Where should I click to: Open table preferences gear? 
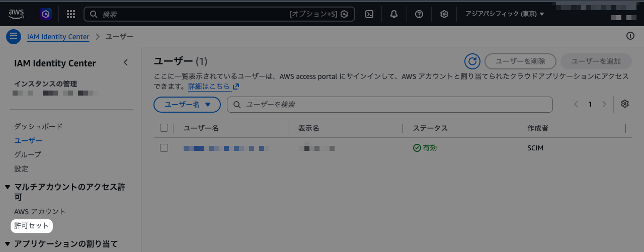[625, 104]
